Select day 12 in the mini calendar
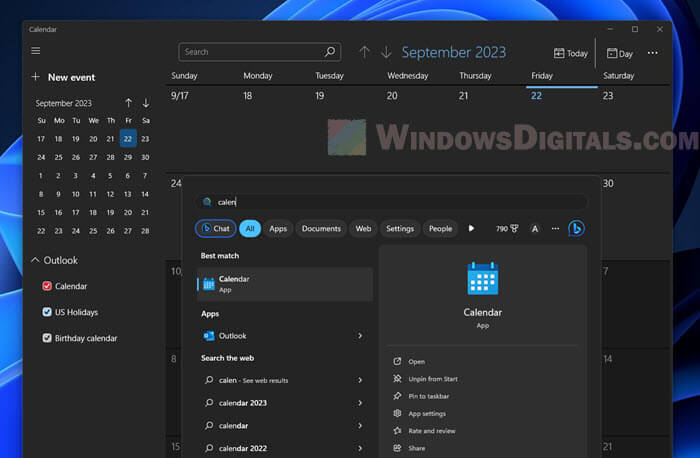 tap(110, 194)
